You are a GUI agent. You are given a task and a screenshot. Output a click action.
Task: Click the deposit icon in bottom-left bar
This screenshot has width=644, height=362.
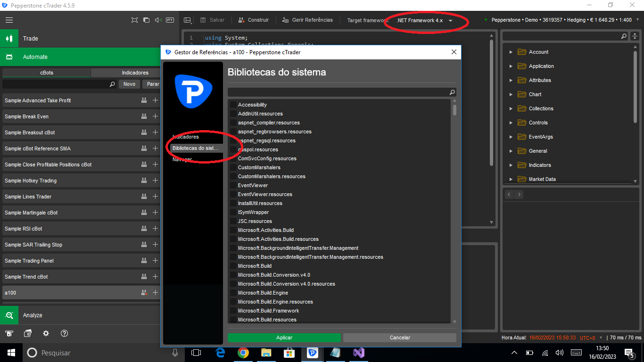(x=9, y=333)
